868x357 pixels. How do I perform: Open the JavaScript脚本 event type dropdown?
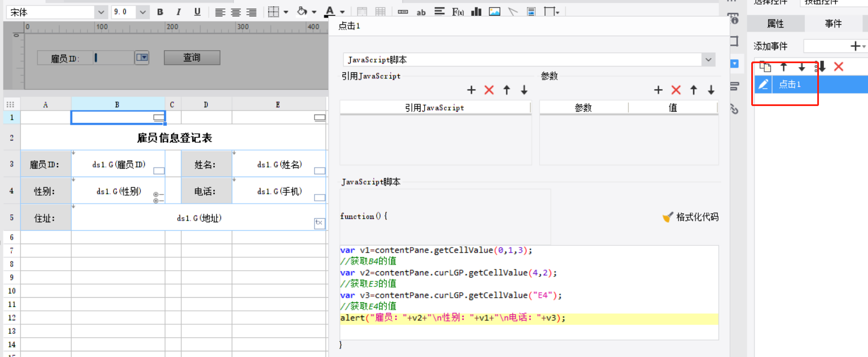point(708,60)
